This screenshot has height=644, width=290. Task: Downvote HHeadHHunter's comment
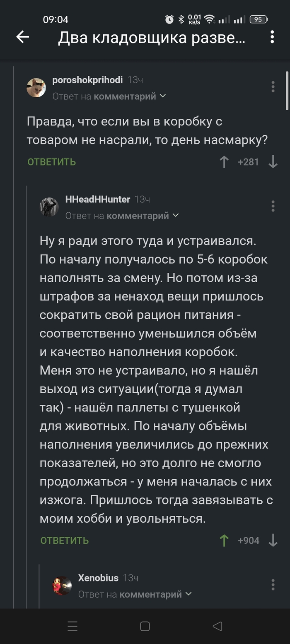pyautogui.click(x=273, y=541)
